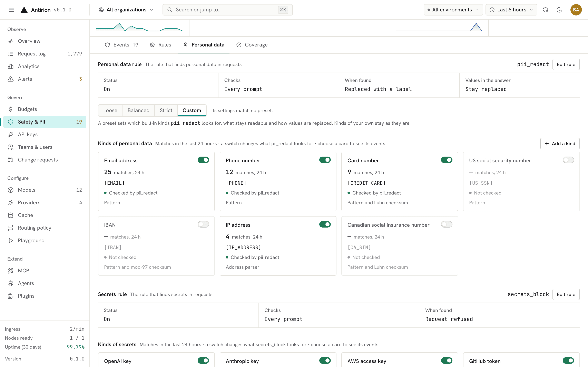Click the refresh data icon
This screenshot has width=588, height=367.
pyautogui.click(x=546, y=10)
